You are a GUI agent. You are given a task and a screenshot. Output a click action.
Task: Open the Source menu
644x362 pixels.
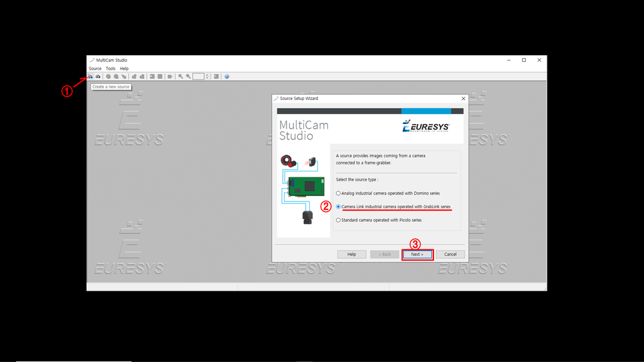[95, 69]
